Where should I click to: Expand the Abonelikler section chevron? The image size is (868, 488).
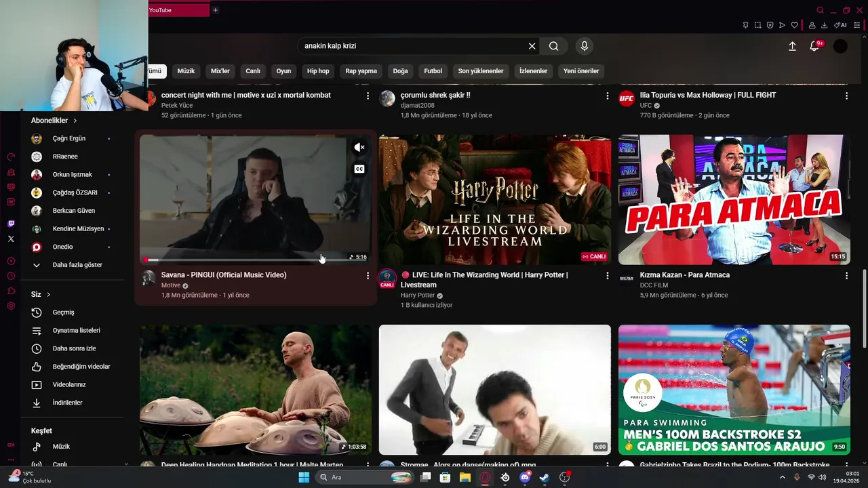click(x=75, y=121)
